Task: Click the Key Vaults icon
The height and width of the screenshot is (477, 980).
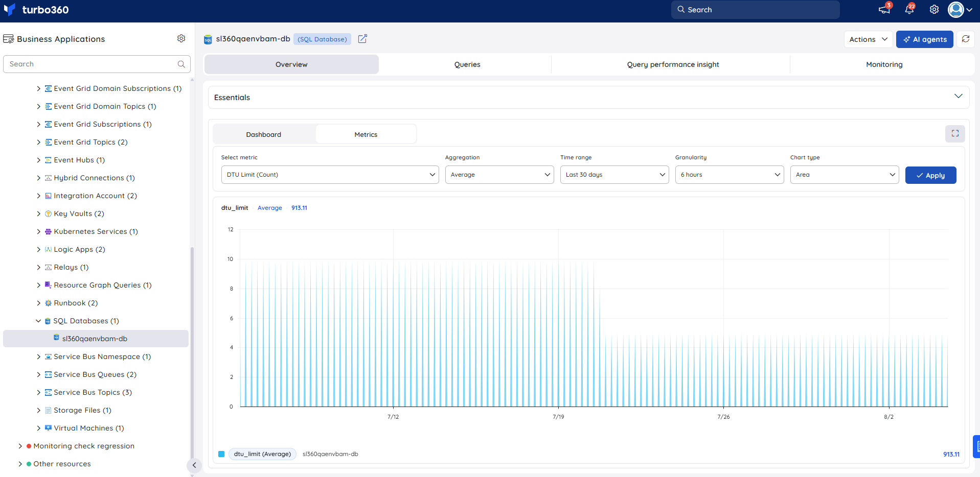Action: click(x=48, y=214)
